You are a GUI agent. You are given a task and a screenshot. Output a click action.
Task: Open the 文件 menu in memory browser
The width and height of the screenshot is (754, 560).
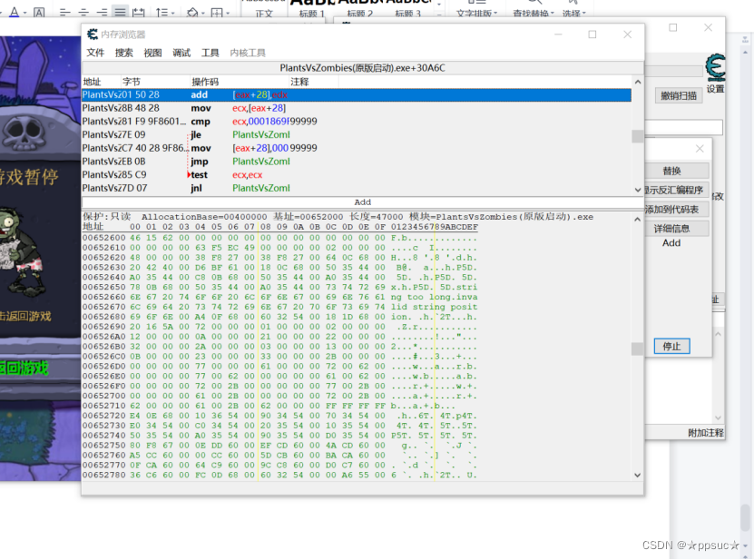point(95,53)
